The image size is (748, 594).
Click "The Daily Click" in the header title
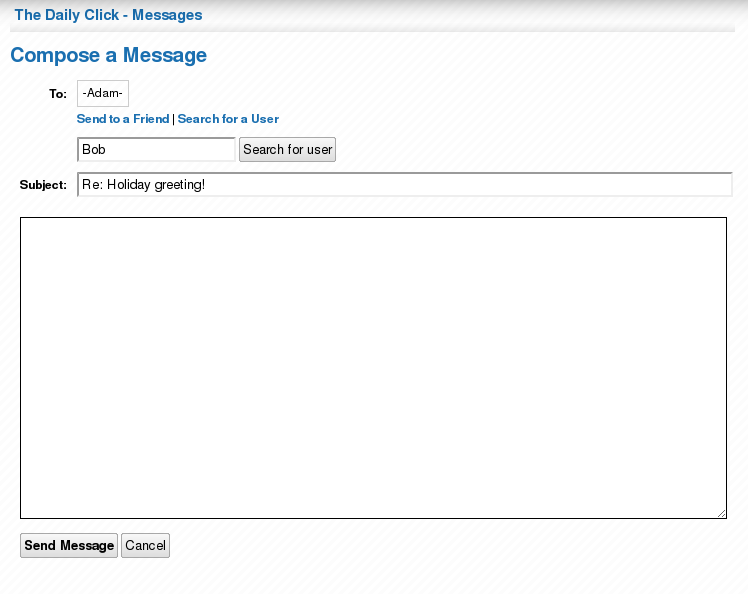pyautogui.click(x=66, y=16)
